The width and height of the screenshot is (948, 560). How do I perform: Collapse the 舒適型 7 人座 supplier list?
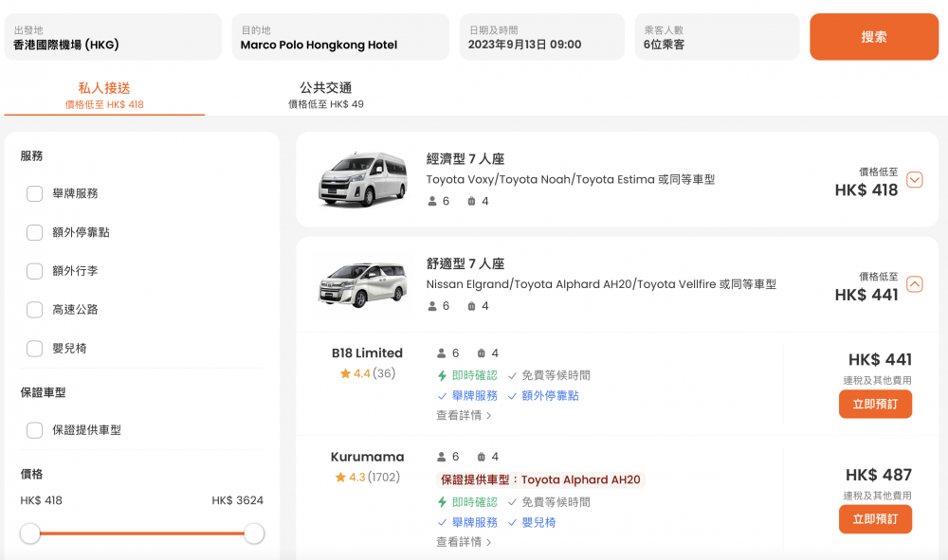click(915, 284)
